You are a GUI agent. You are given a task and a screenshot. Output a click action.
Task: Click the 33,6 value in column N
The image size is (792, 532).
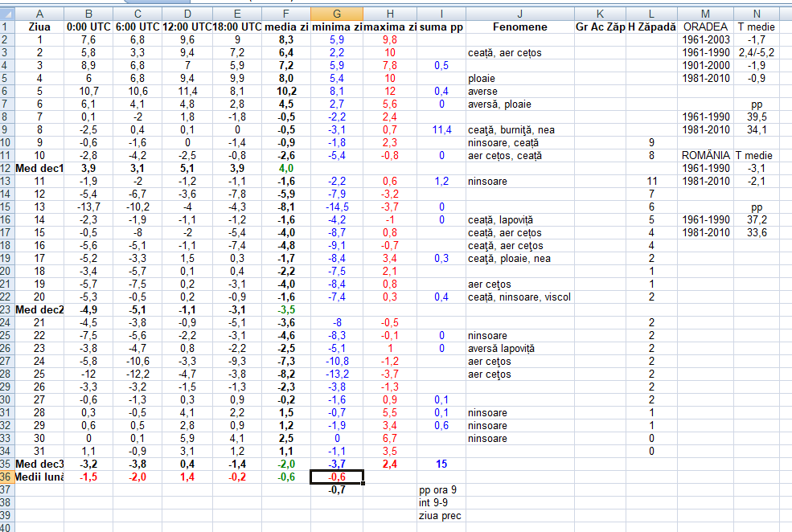(x=756, y=233)
